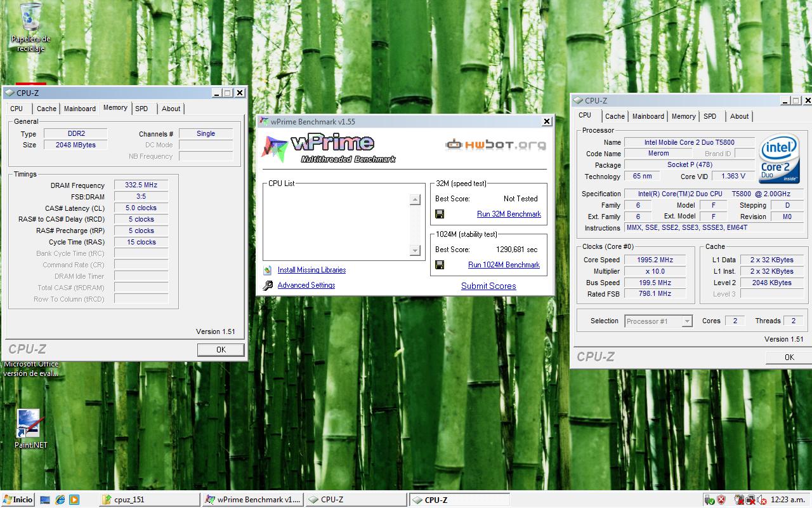
Task: Click the Package value Socket P (478)
Action: 689,165
